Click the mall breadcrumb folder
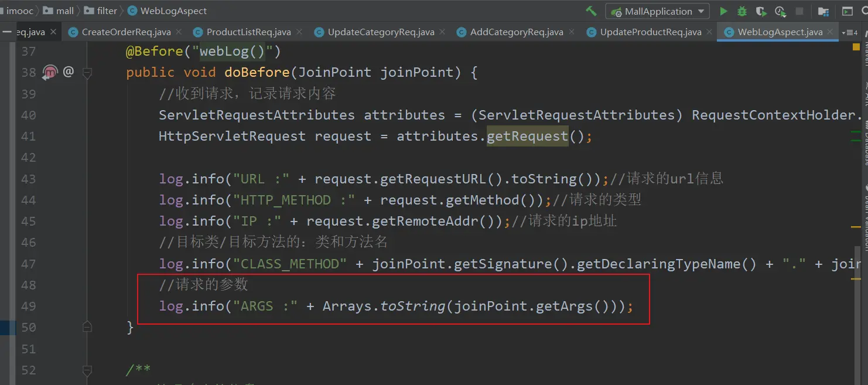The height and width of the screenshot is (385, 868). click(x=64, y=11)
